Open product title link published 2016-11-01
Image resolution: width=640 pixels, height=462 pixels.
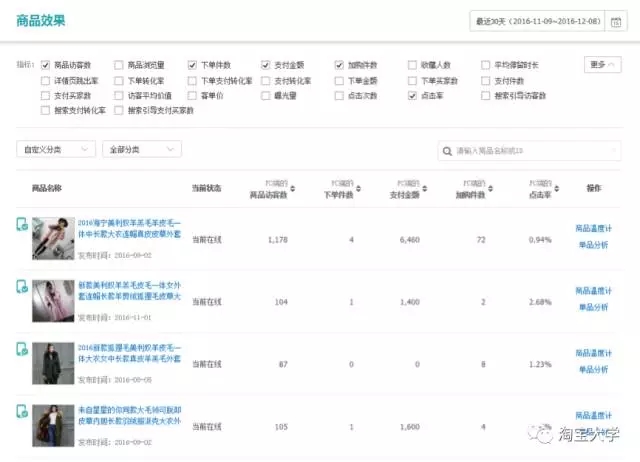pyautogui.click(x=129, y=291)
